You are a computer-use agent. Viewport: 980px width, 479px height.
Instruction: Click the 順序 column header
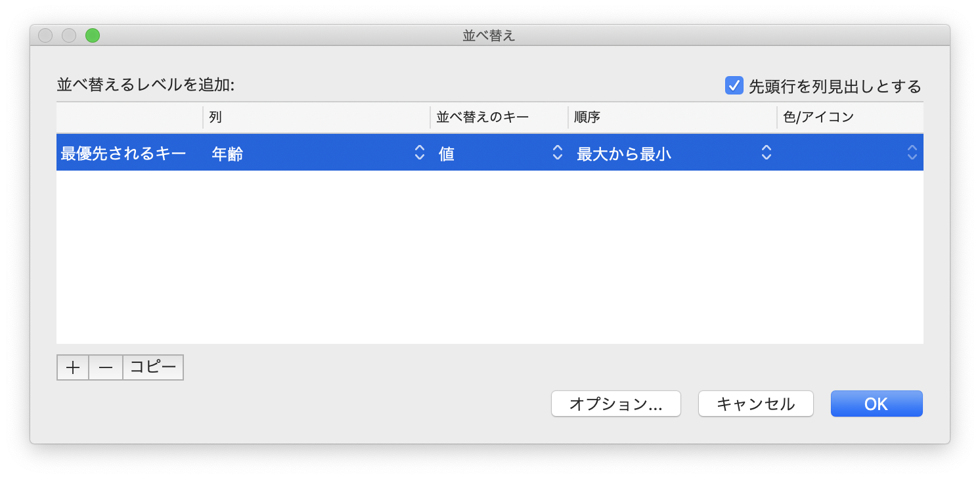tap(673, 117)
